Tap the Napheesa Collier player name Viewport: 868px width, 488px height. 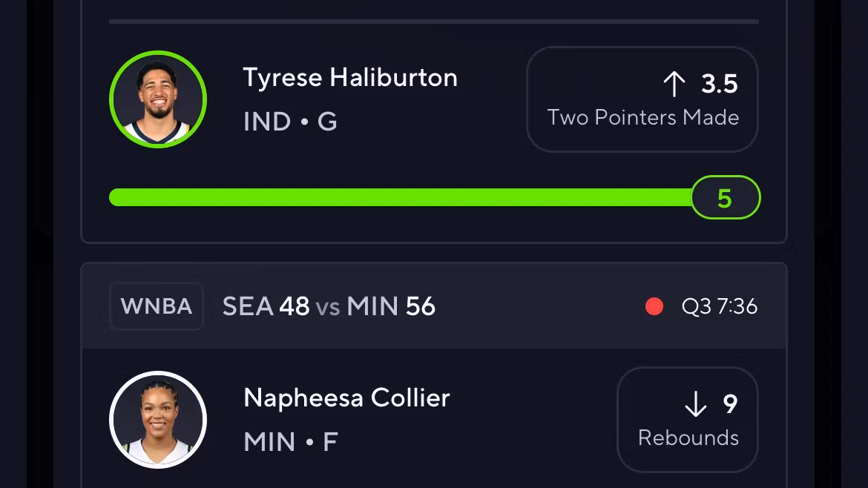tap(346, 398)
